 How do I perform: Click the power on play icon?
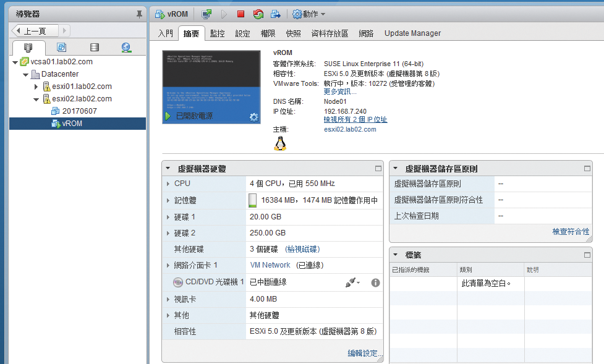coord(224,15)
